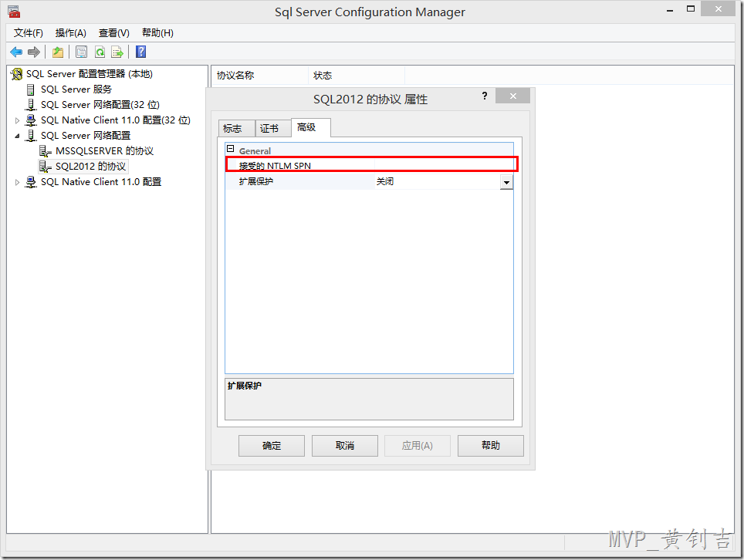Click the SQL Native Client 11.0 配置(32 位) icon
744x560 pixels.
31,120
